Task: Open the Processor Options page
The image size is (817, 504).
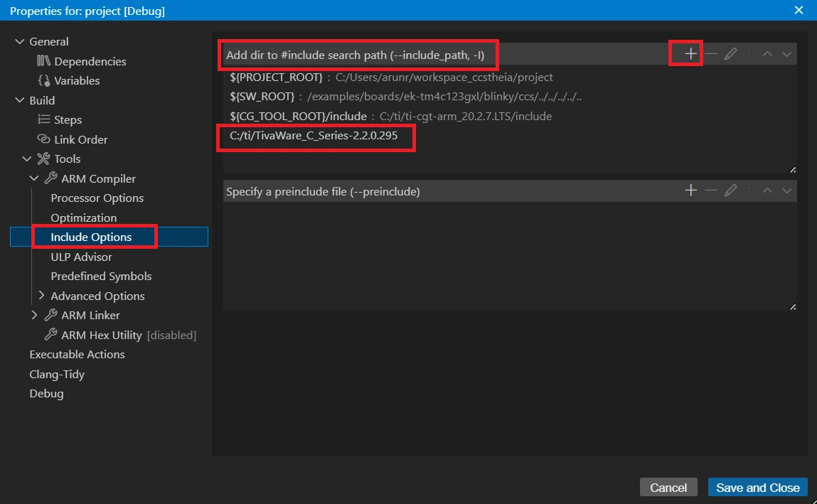Action: tap(97, 198)
